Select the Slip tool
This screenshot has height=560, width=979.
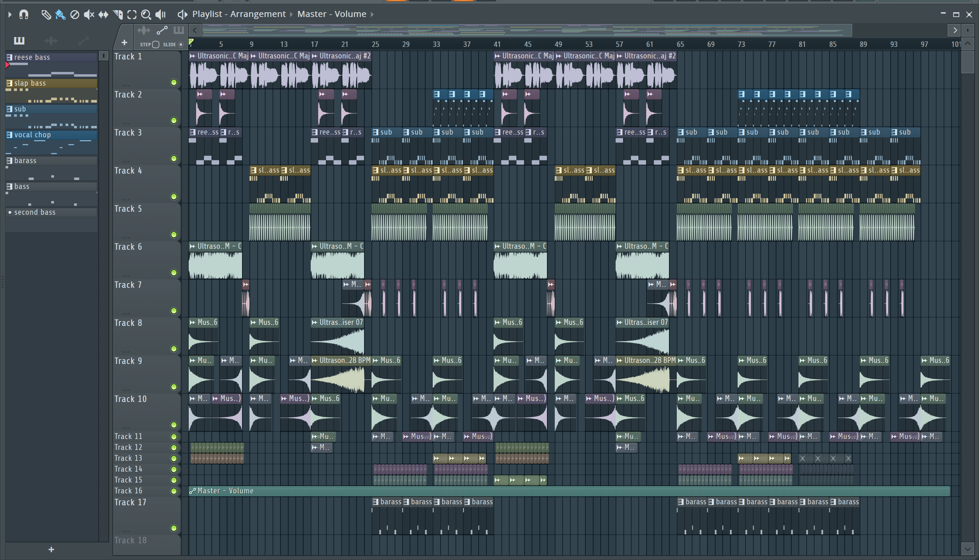[103, 15]
